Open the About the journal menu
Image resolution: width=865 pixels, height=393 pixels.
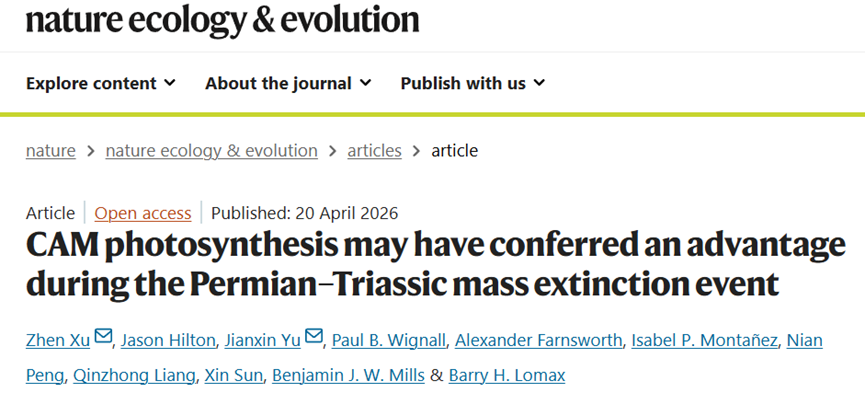[288, 83]
